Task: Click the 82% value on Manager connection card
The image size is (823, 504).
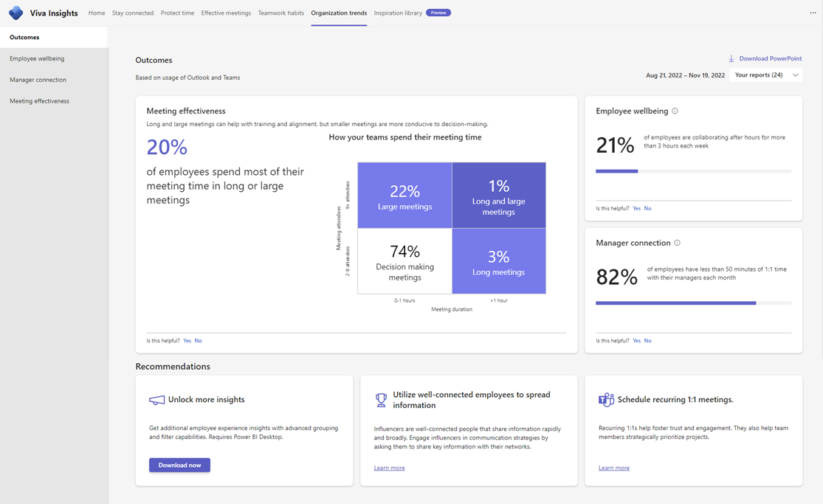Action: (x=617, y=277)
